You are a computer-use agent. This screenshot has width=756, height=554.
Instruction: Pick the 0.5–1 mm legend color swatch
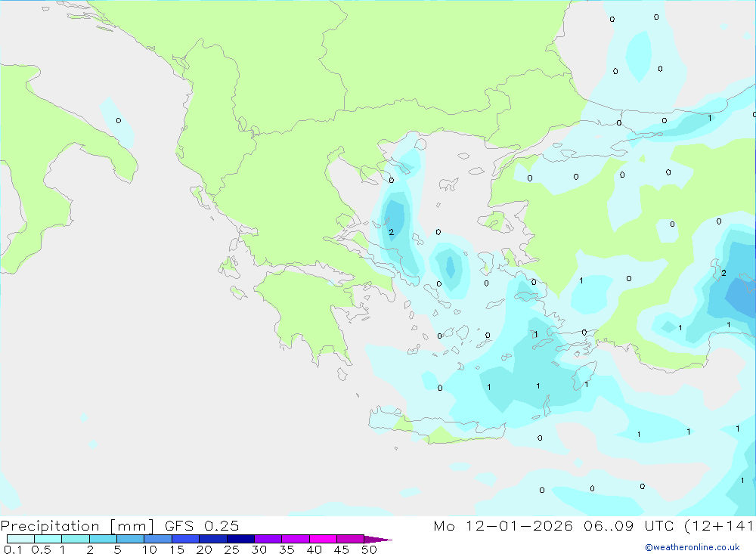pyautogui.click(x=48, y=539)
